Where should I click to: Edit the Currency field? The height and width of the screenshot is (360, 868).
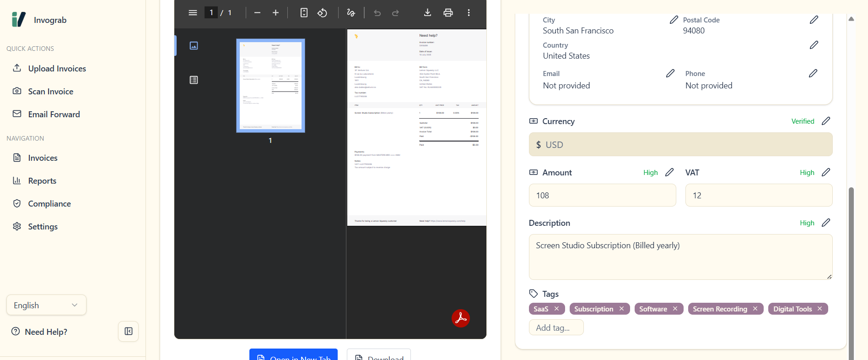point(826,121)
